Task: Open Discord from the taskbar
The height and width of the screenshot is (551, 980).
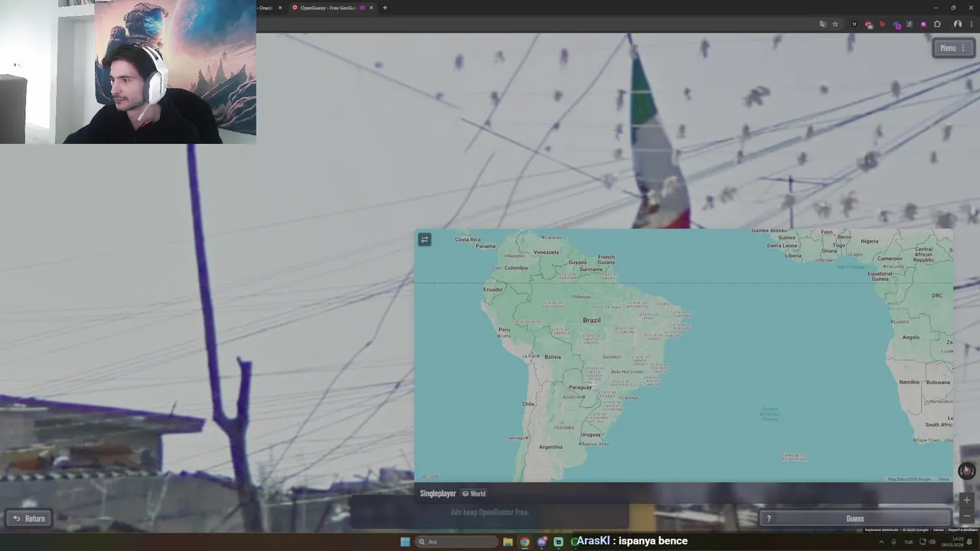Action: pos(541,542)
